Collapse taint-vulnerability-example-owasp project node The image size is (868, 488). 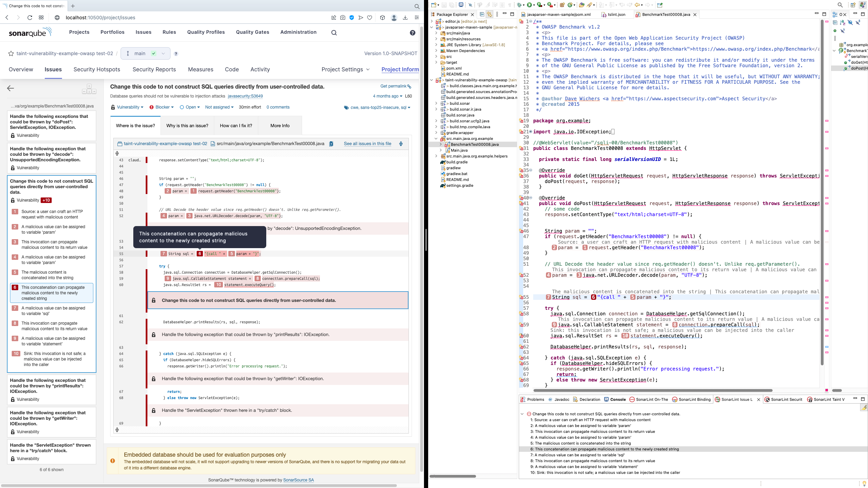pos(432,80)
